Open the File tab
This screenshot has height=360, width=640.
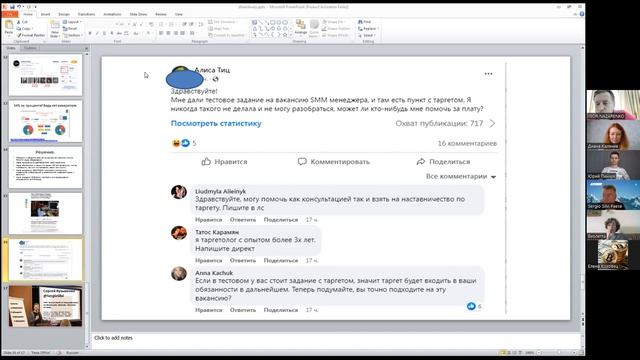coord(9,14)
